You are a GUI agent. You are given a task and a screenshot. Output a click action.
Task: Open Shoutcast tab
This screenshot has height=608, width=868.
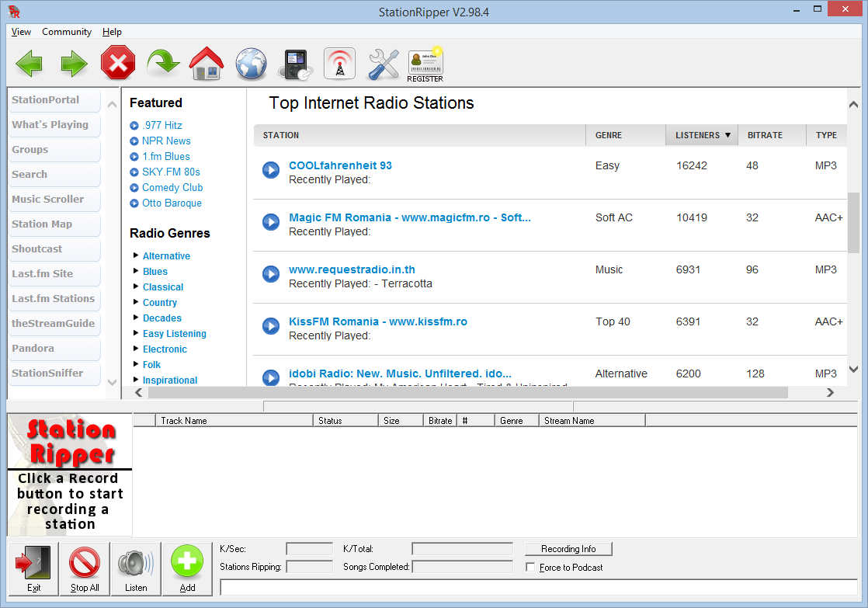55,250
